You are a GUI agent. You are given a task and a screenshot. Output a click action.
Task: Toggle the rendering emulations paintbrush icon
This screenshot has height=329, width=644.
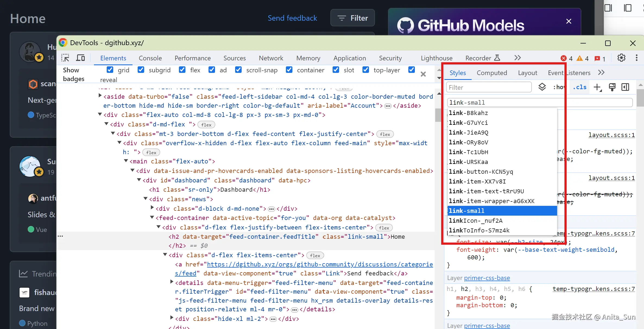(612, 87)
